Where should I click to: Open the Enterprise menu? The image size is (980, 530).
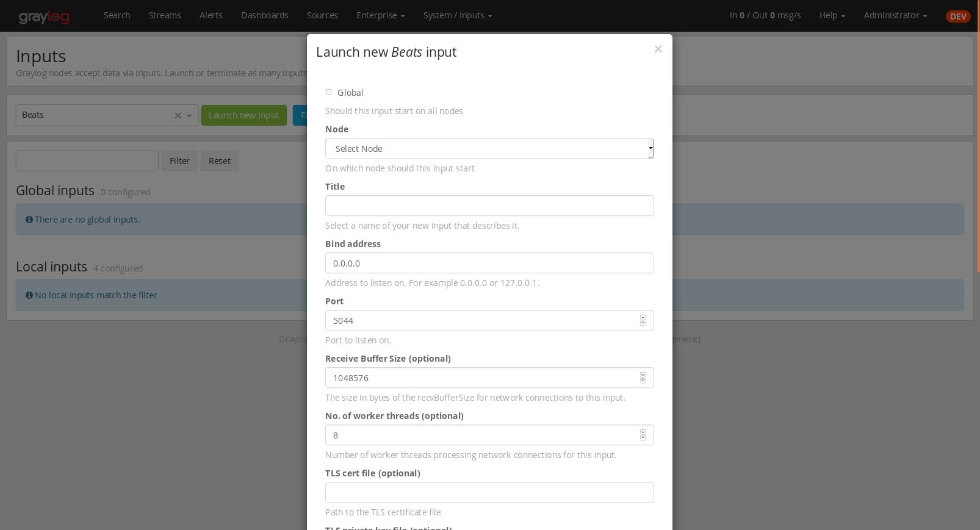click(x=380, y=15)
